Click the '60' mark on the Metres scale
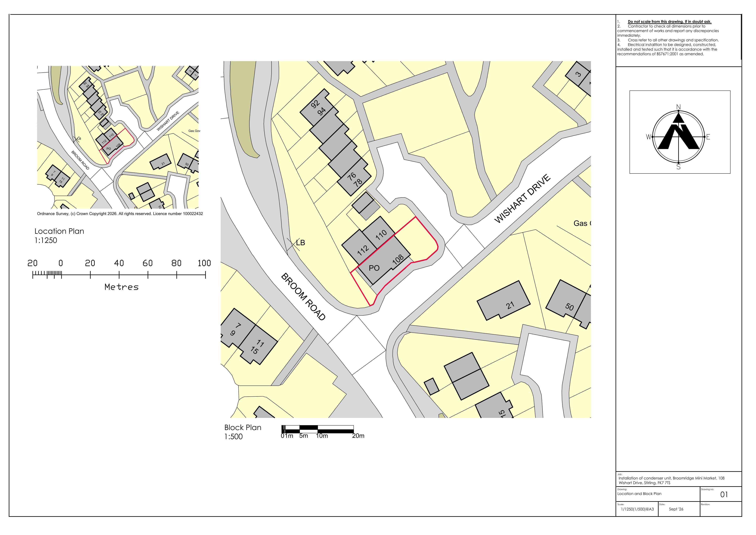 click(147, 263)
